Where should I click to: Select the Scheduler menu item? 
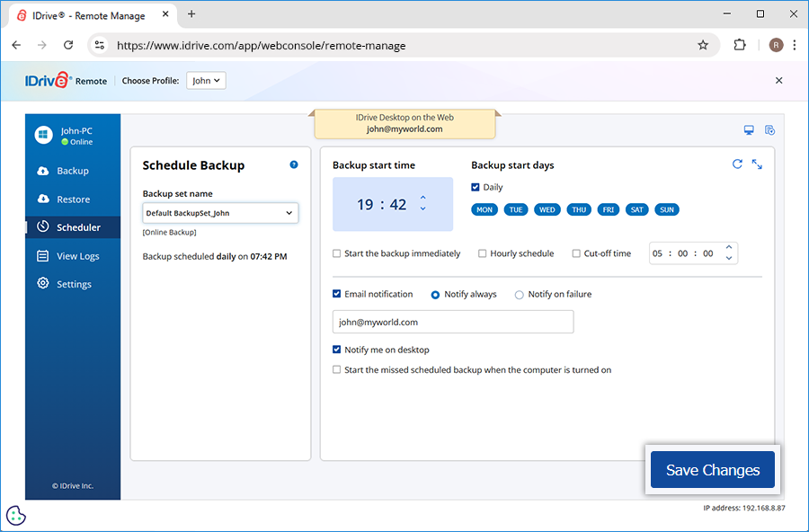73,227
